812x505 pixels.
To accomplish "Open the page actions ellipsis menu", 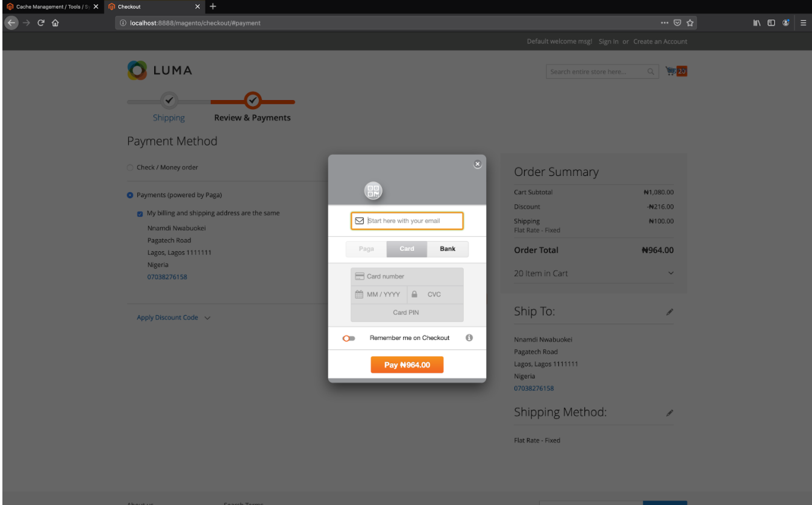I will 664,23.
